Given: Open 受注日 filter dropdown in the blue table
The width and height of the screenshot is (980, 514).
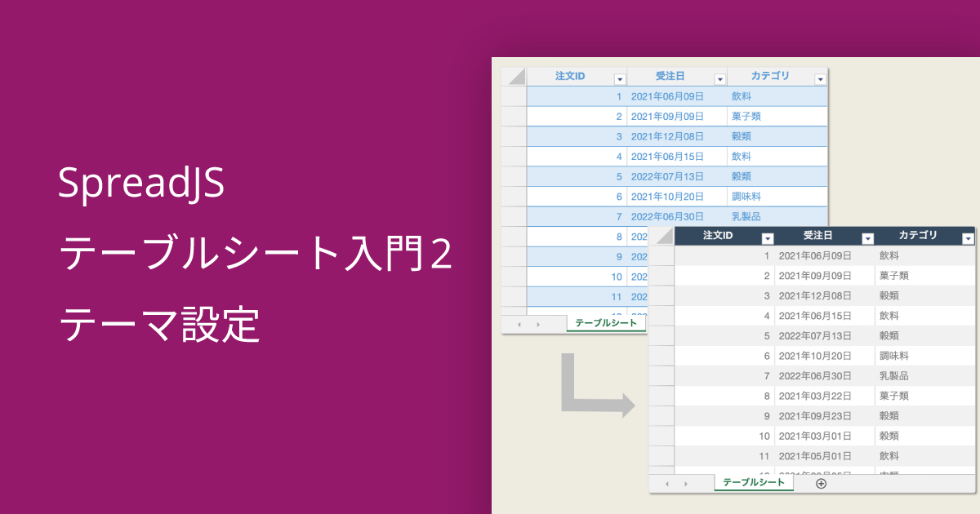Looking at the screenshot, I should point(719,79).
